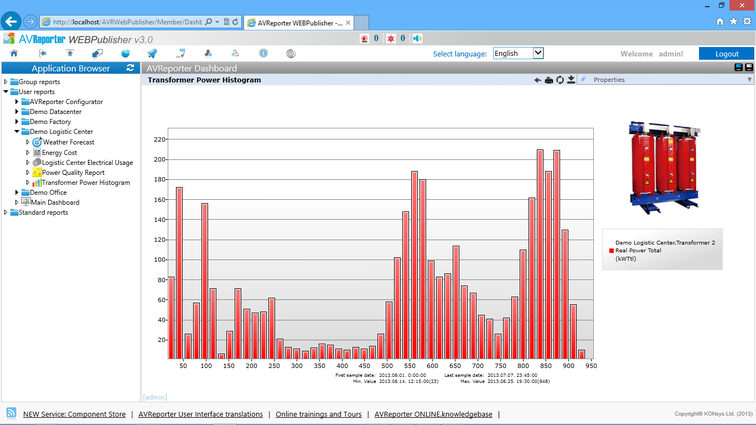Refresh the Application Browser panel
756x425 pixels.
point(130,68)
